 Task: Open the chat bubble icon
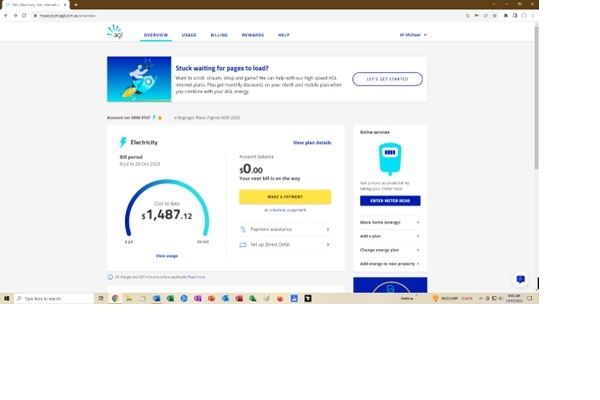click(520, 279)
